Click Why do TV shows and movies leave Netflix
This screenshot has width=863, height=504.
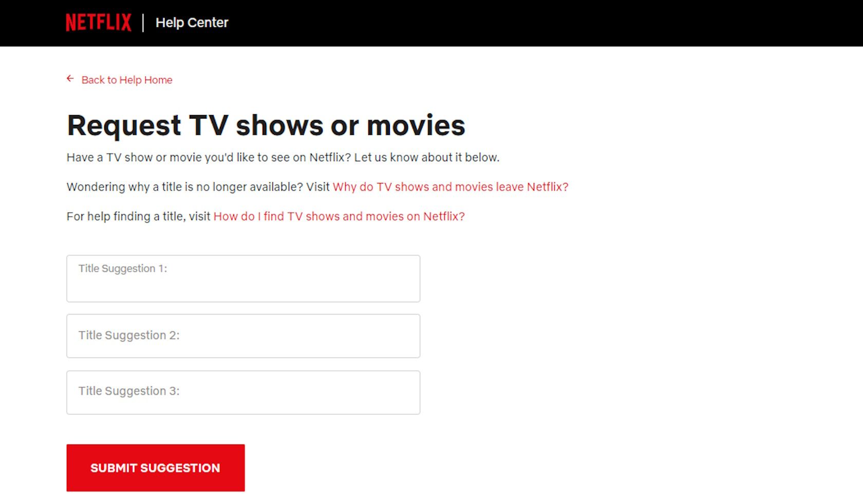coord(451,187)
